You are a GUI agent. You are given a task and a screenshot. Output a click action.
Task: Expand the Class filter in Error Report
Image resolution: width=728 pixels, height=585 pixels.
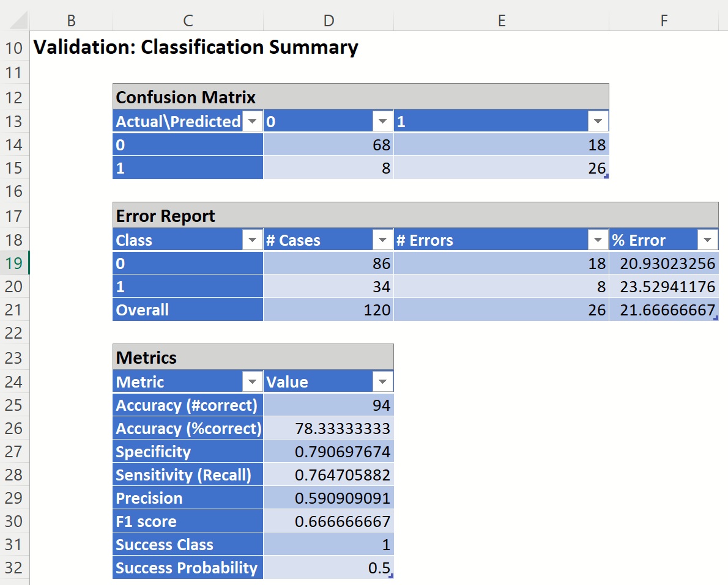tap(252, 240)
